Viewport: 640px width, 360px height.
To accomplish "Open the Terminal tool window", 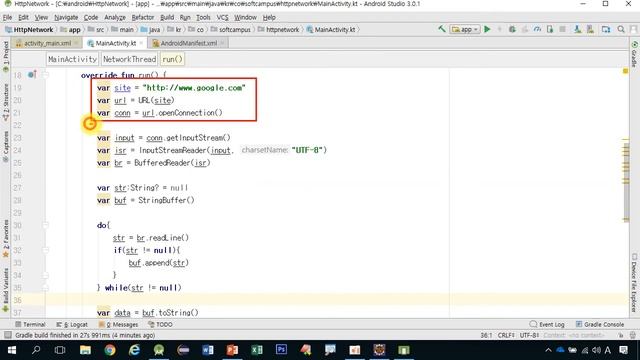I will pos(30,324).
